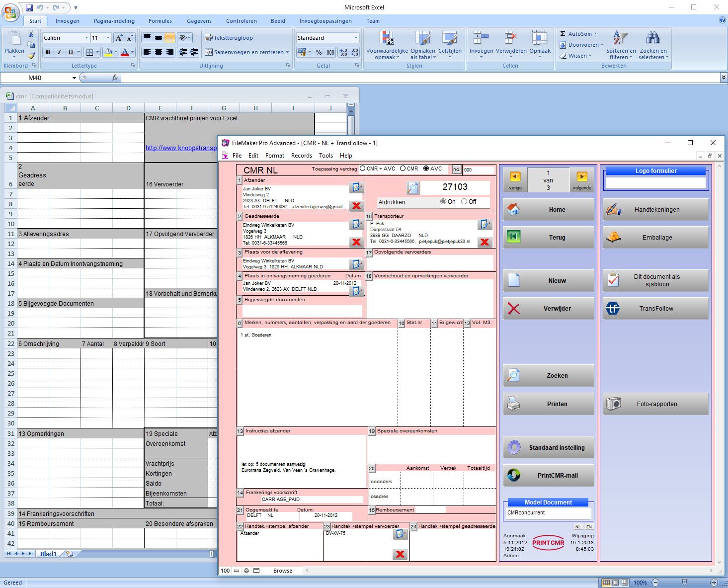Go to volgende record arrow
Screen dimensions: 728x588
(581, 176)
